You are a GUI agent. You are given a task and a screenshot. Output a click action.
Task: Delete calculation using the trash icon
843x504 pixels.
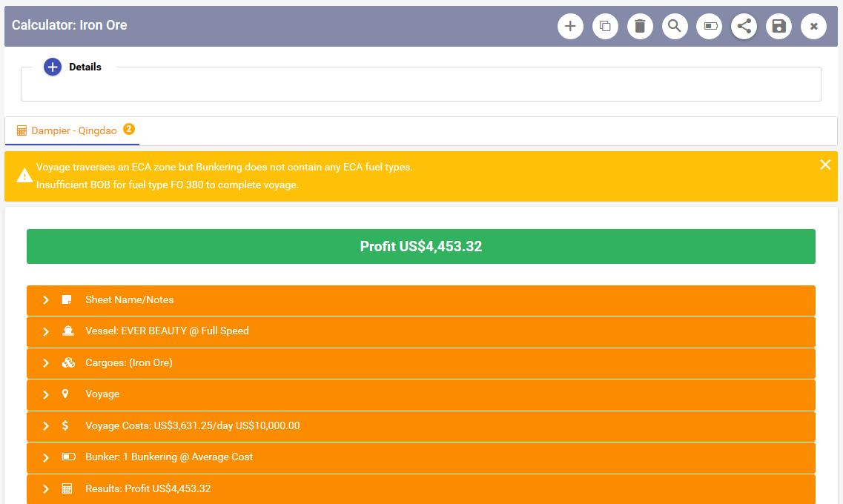coord(640,27)
